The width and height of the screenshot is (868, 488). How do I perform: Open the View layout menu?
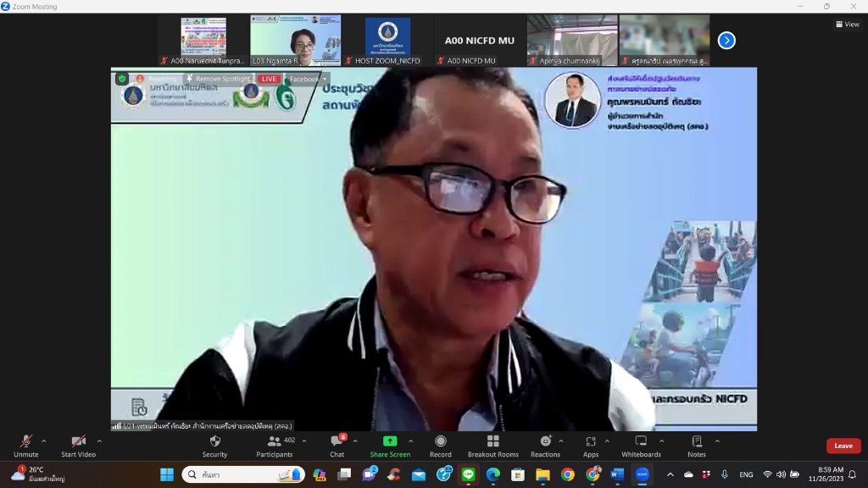point(848,25)
